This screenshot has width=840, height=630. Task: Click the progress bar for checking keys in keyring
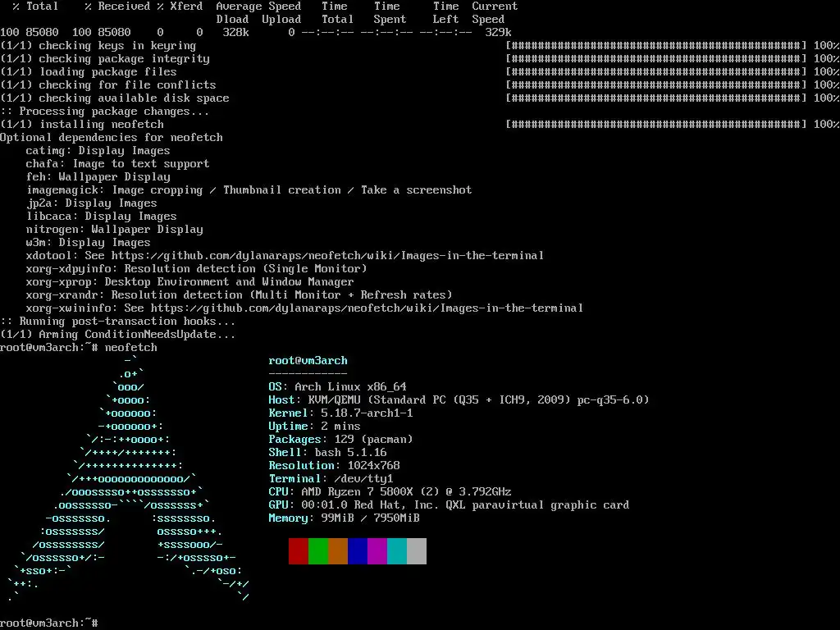click(655, 46)
